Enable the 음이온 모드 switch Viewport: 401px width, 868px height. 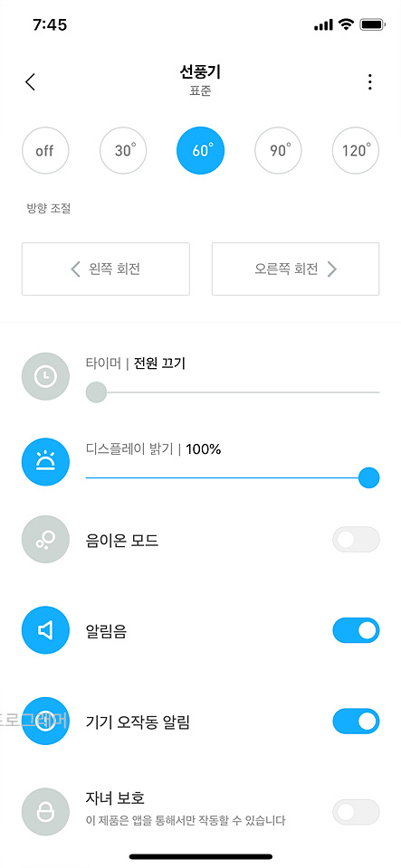pyautogui.click(x=356, y=540)
